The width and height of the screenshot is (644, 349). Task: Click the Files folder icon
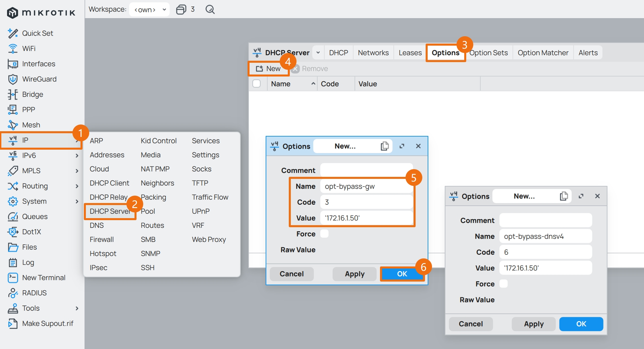[x=13, y=247]
